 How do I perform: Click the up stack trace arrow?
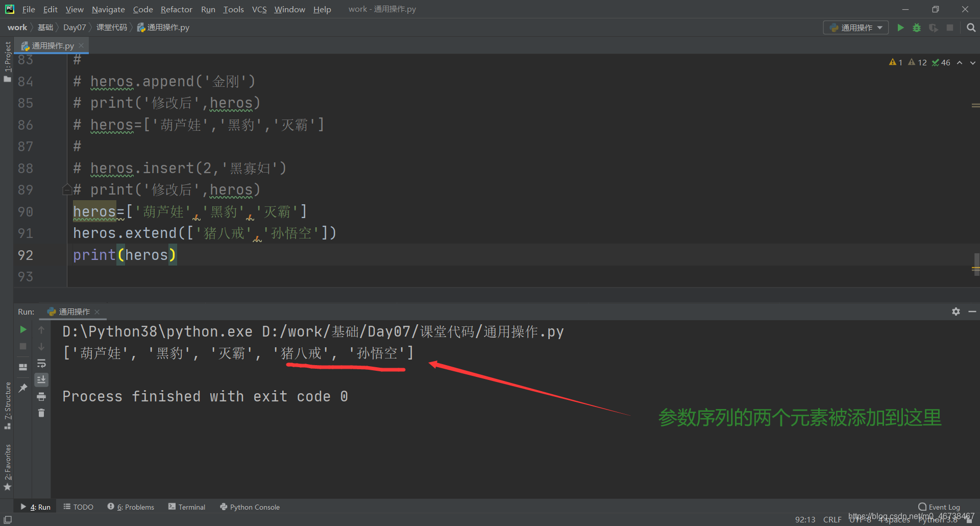(x=41, y=330)
